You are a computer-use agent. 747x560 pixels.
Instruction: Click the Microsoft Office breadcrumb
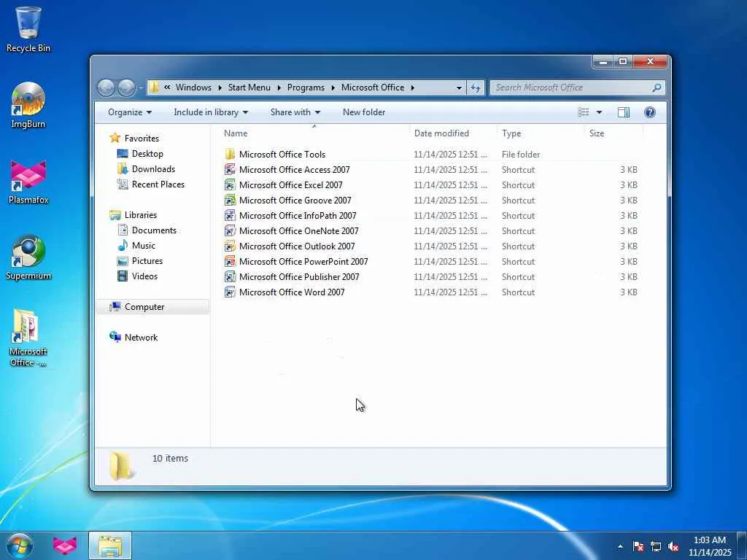click(x=373, y=87)
